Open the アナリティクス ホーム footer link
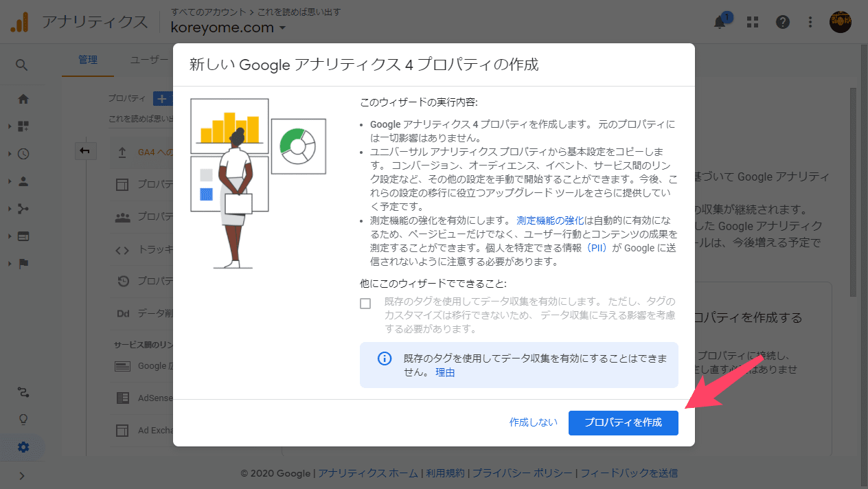The width and height of the screenshot is (868, 489). [x=368, y=473]
